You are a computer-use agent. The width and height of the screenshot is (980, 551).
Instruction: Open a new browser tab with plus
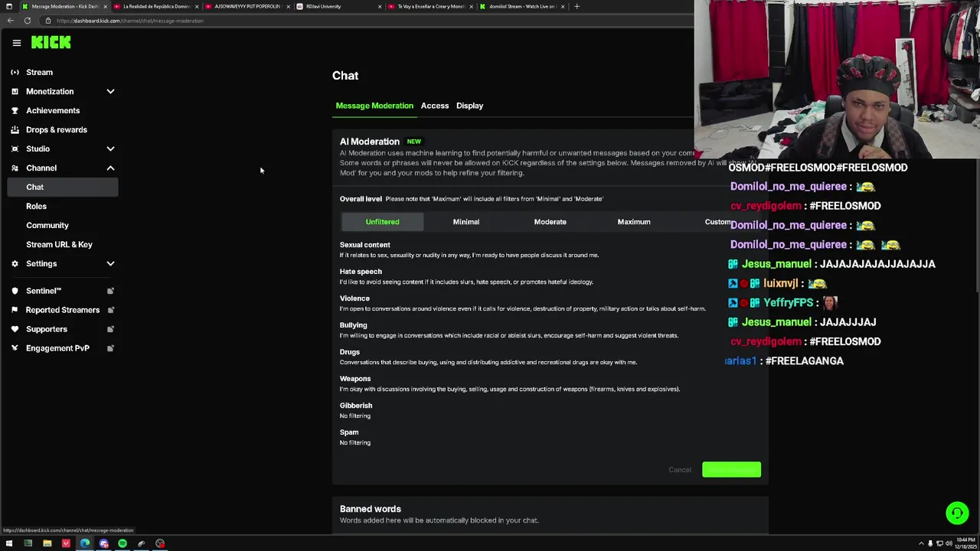[x=577, y=6]
